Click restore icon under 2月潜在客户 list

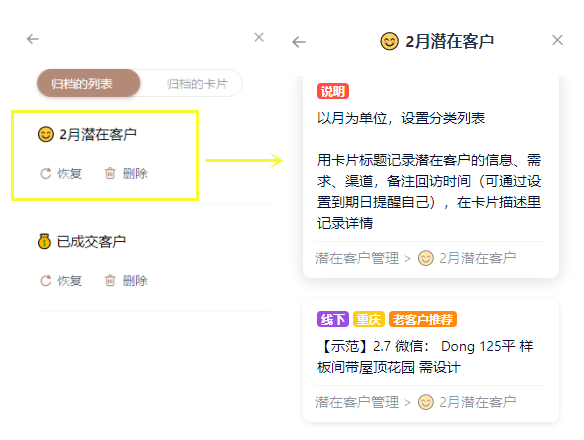(x=46, y=174)
